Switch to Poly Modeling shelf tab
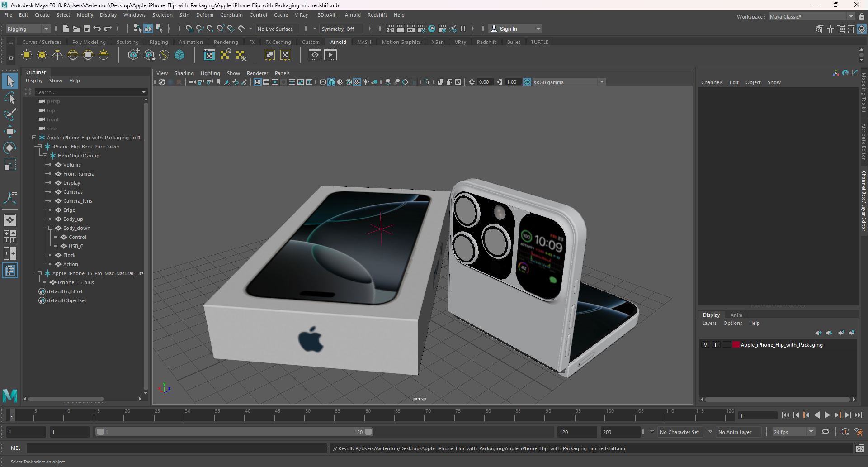The height and width of the screenshot is (467, 868). click(x=89, y=42)
